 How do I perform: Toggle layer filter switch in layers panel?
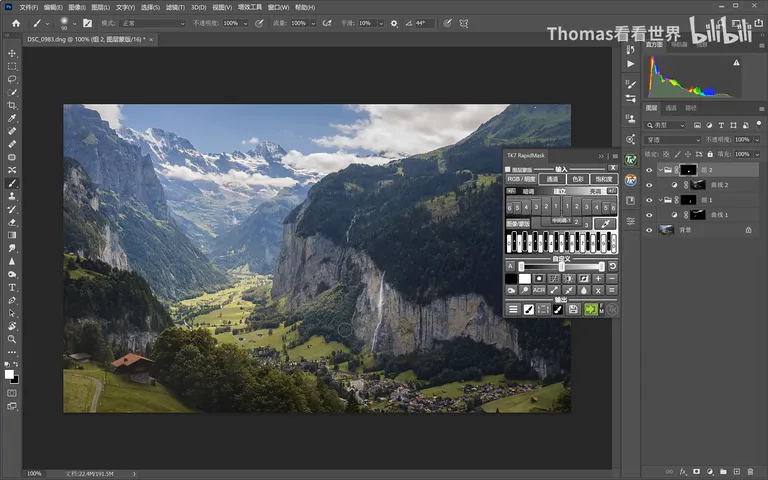(759, 125)
